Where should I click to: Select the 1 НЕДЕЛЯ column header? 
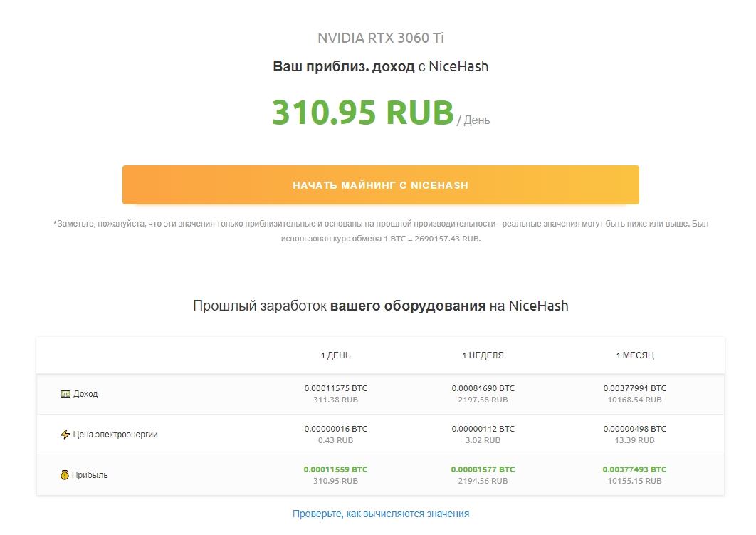pyautogui.click(x=483, y=355)
